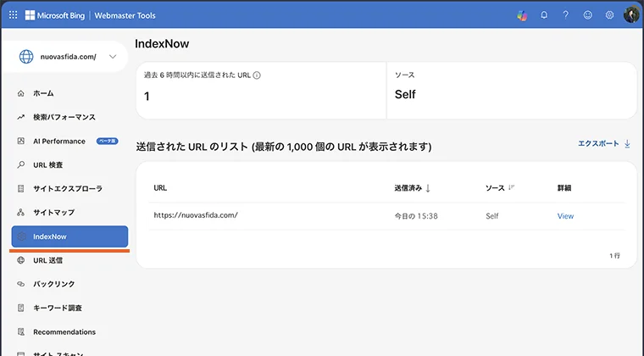Screen dimensions: 644x356
Task: Sort by 送信済み column arrow
Action: [428, 188]
